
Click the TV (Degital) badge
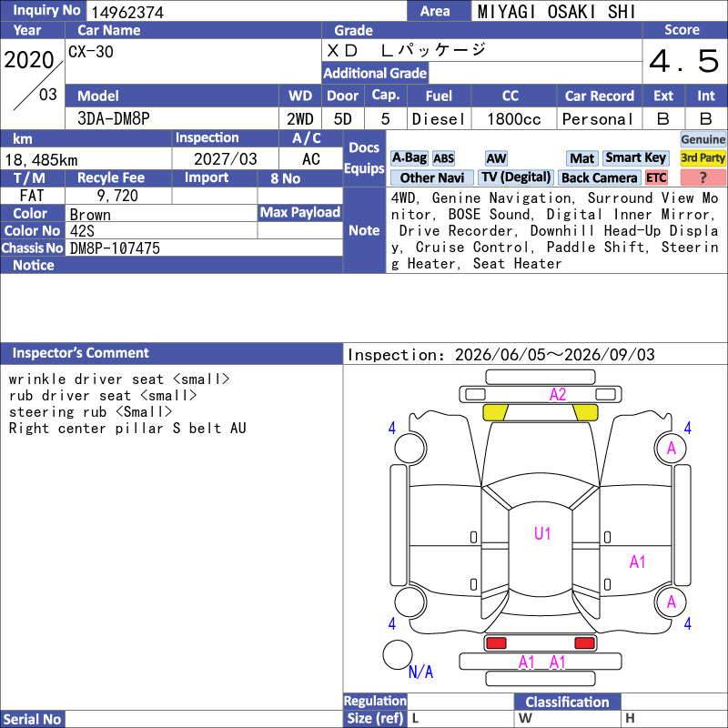click(515, 177)
